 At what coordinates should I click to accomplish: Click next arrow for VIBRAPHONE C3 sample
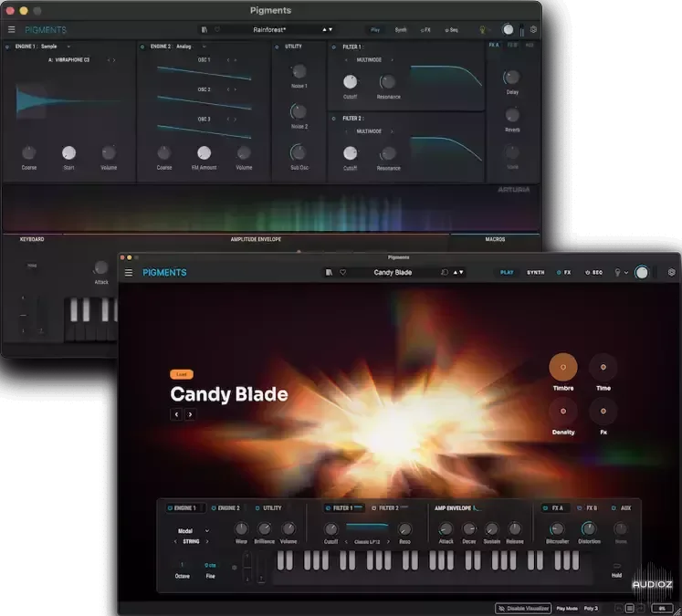click(x=114, y=60)
